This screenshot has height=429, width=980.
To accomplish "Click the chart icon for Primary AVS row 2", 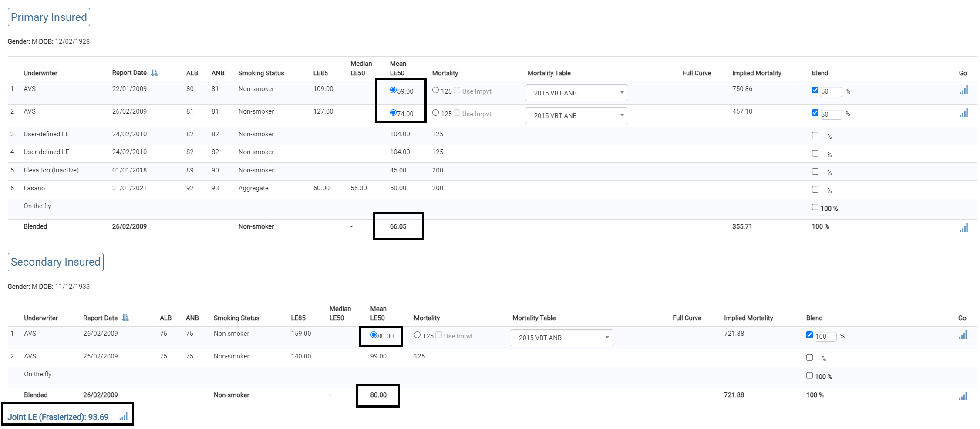I will pos(963,113).
